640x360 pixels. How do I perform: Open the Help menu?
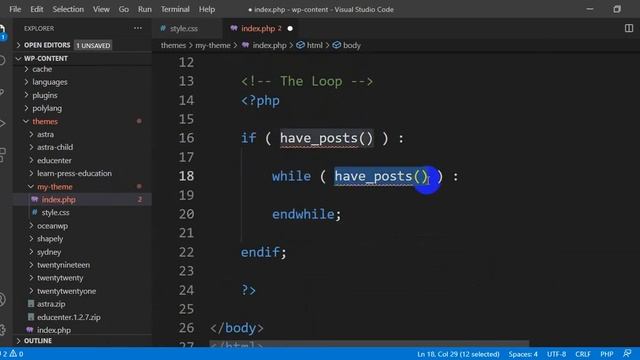point(207,9)
